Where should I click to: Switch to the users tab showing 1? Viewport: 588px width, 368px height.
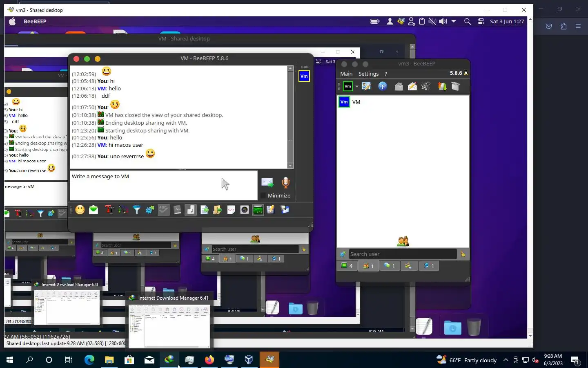click(368, 266)
